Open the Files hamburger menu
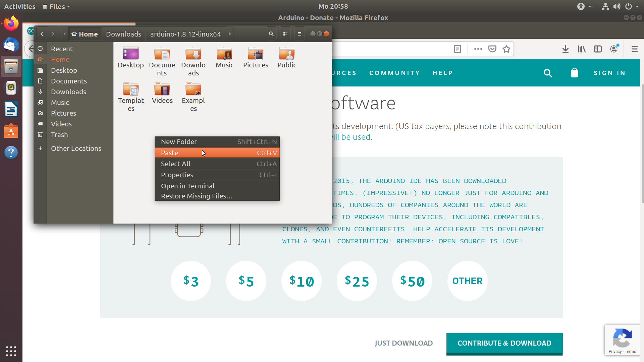Viewport: 644px width, 362px height. point(300,34)
